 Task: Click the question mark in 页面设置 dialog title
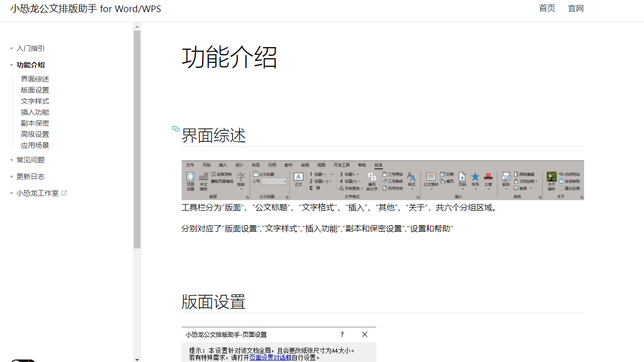(x=342, y=334)
